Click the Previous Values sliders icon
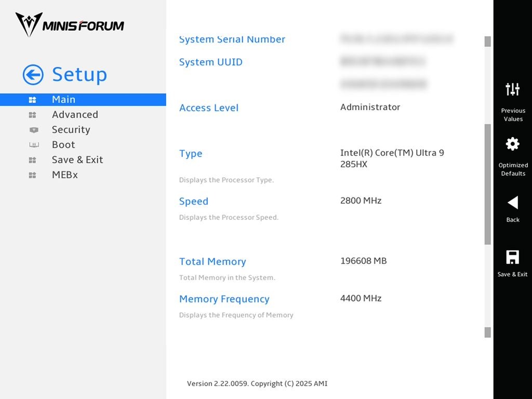This screenshot has width=532, height=399. tap(512, 89)
